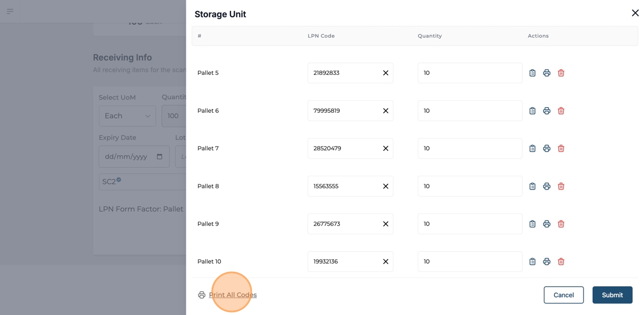Edit the Pallet 7 quantity field
The height and width of the screenshot is (315, 644).
pyautogui.click(x=469, y=149)
